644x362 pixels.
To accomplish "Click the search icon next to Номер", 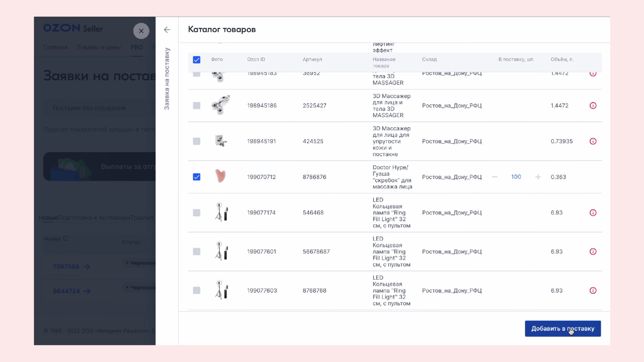I will 66,239.
